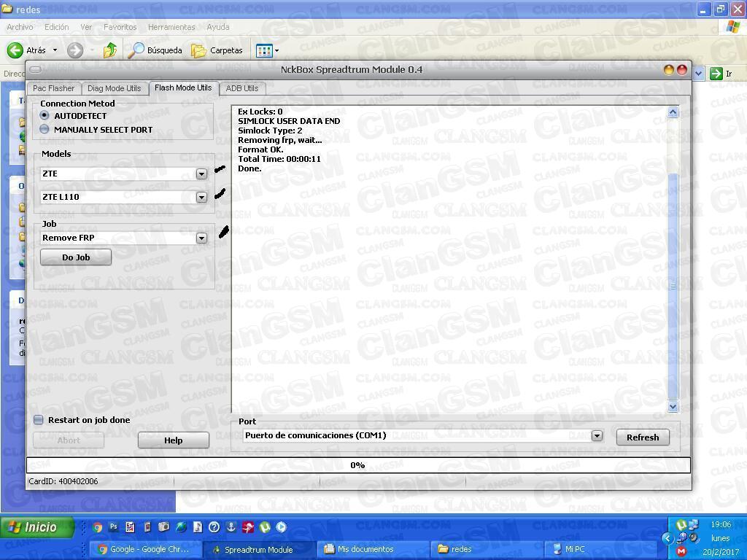
Task: Expand hidden system tray icons
Action: [667, 538]
